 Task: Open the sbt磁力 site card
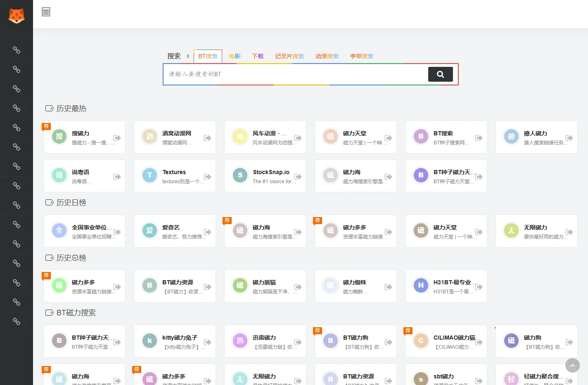[x=446, y=375]
